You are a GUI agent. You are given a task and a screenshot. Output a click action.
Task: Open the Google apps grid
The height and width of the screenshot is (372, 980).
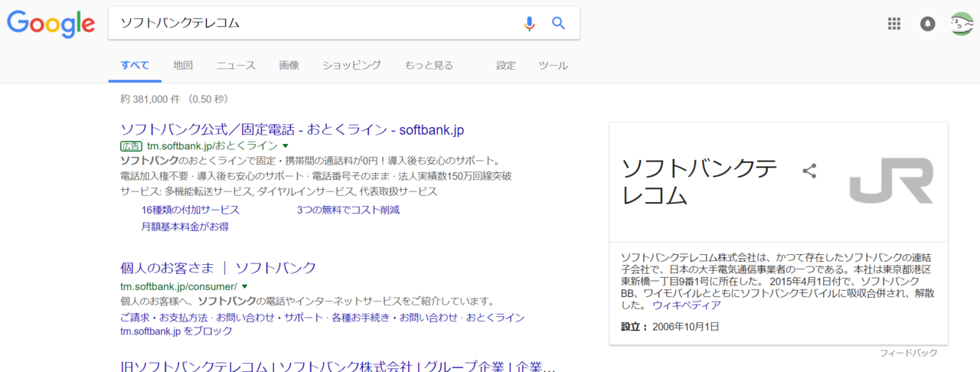894,24
